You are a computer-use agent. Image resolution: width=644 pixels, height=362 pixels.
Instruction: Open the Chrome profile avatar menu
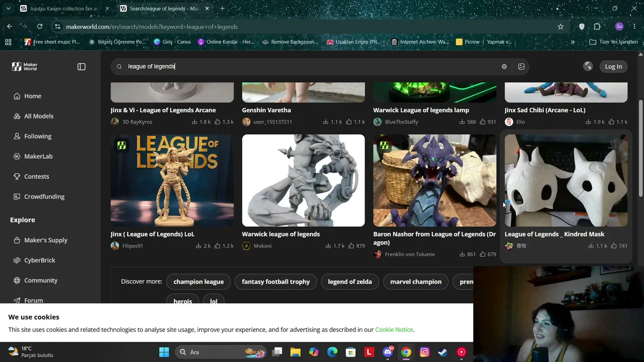point(619,27)
